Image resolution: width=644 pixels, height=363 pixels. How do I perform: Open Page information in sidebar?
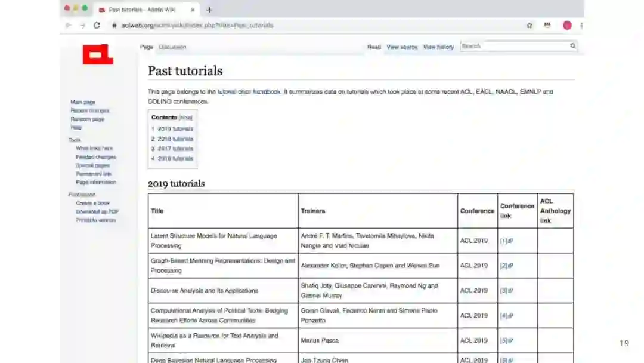95,182
